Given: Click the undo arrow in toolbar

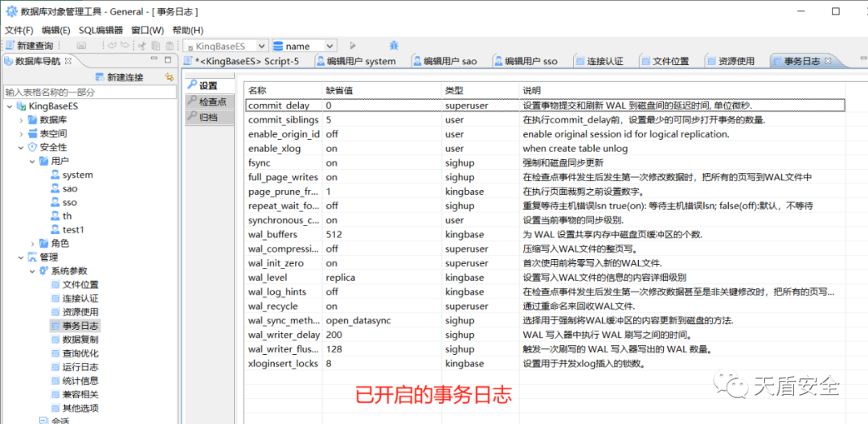Looking at the screenshot, I should [112, 46].
